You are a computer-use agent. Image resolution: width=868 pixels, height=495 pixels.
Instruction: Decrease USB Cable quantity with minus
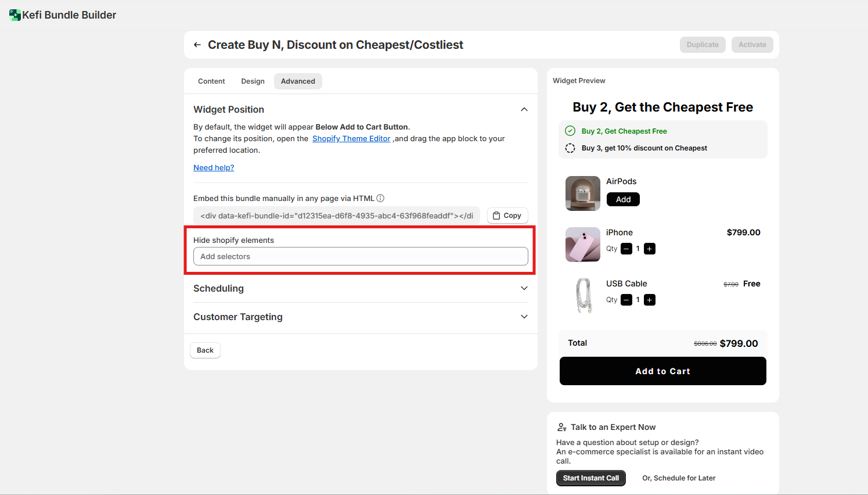click(626, 300)
